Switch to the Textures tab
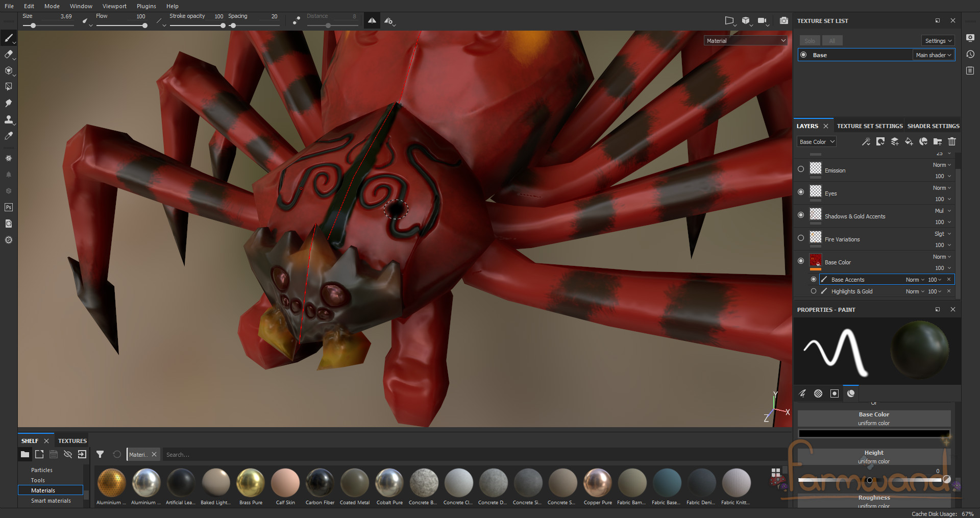 click(x=72, y=440)
